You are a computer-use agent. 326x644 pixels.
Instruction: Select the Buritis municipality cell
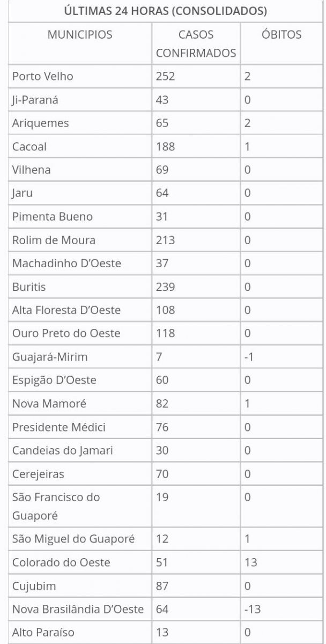[x=29, y=287]
